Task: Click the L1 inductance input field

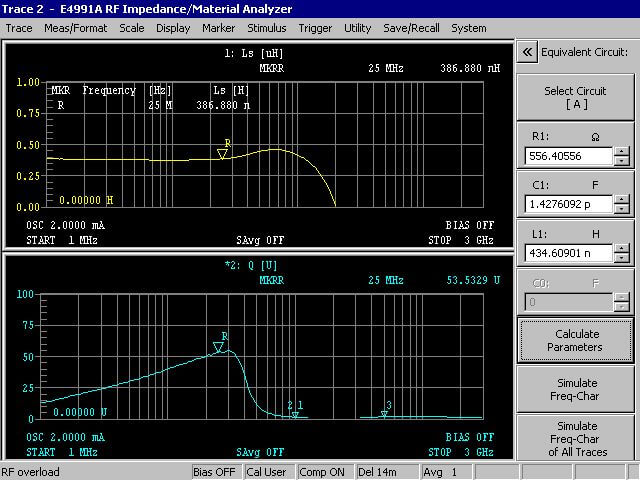Action: tap(567, 253)
